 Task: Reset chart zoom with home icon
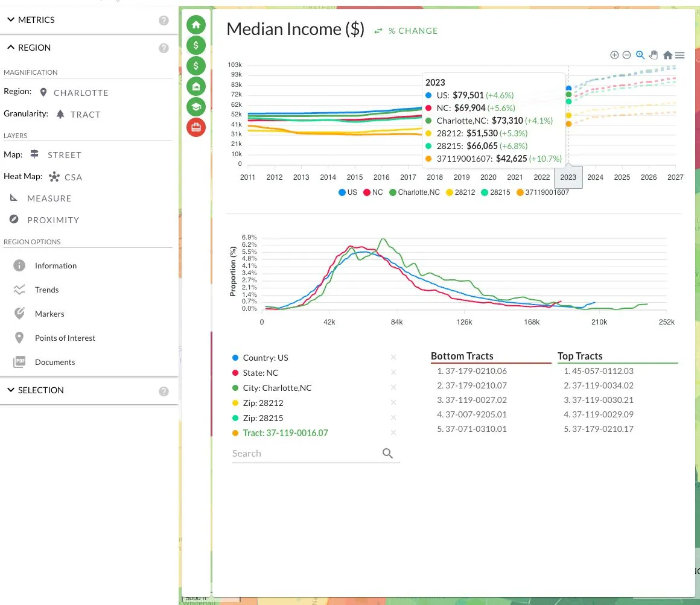667,55
